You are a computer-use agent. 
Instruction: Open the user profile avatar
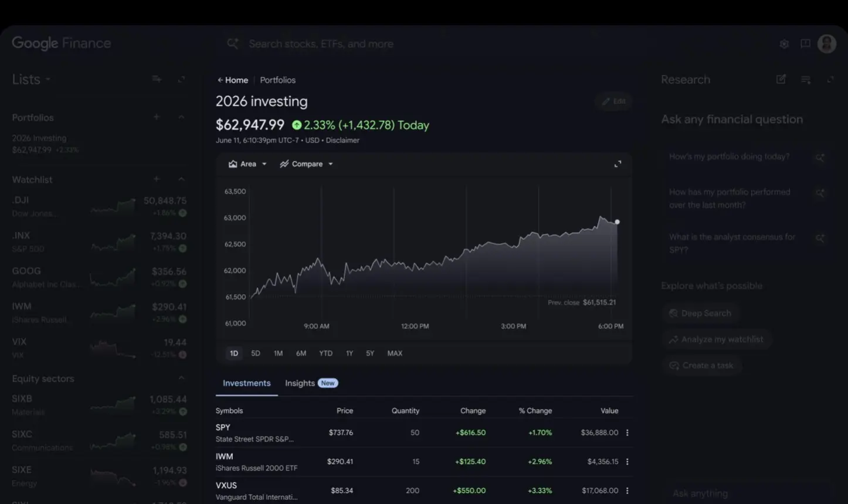point(827,43)
